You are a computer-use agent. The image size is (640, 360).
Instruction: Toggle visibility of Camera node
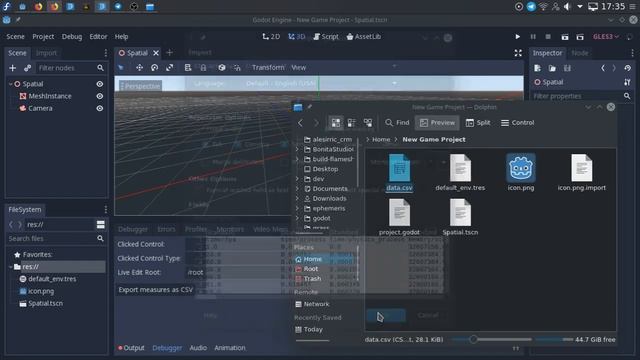[x=100, y=109]
